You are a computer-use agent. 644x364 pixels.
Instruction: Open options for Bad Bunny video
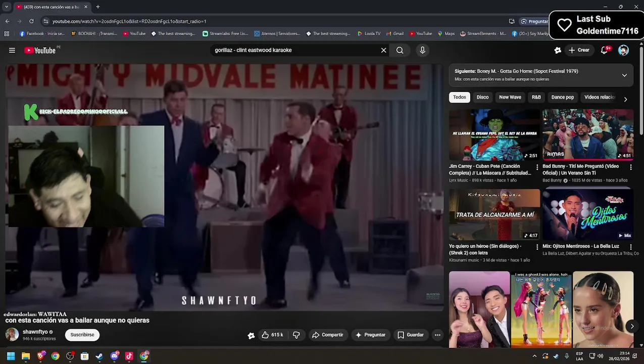coord(630,167)
